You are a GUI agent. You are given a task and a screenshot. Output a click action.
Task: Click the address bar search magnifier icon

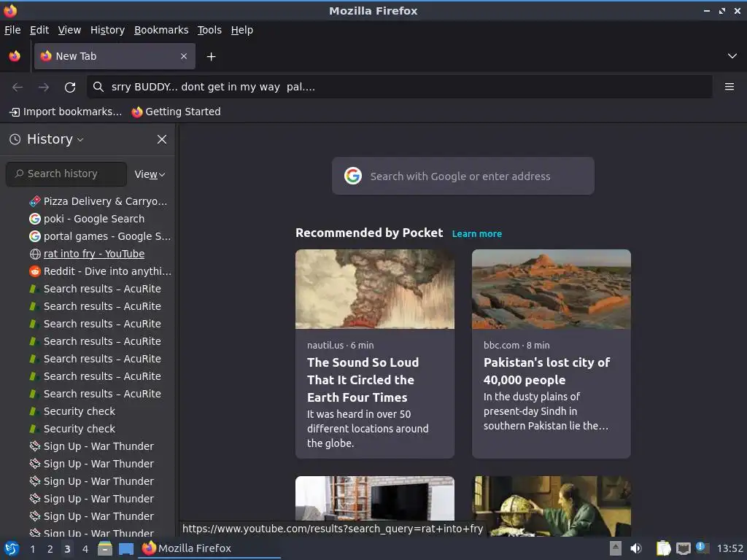coord(98,87)
